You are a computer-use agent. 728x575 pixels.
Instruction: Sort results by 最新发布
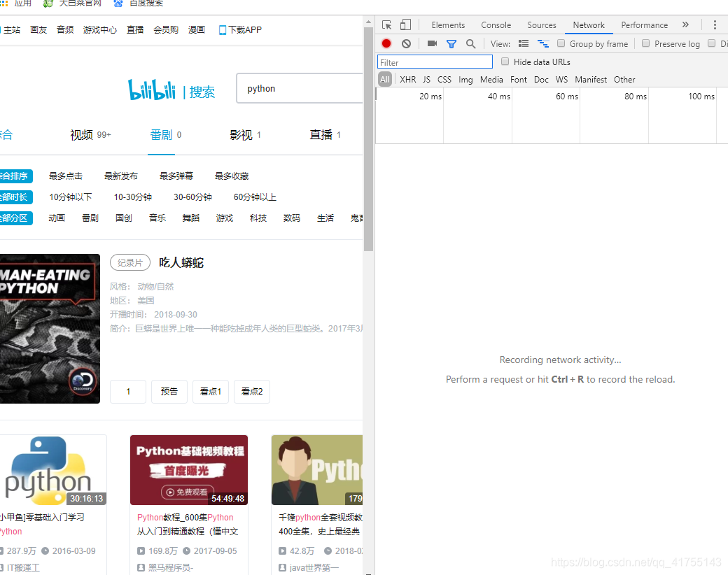point(120,176)
